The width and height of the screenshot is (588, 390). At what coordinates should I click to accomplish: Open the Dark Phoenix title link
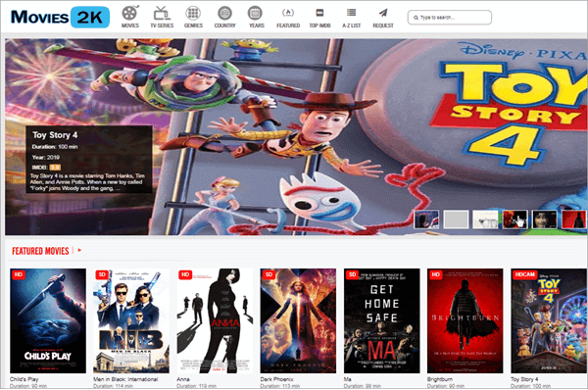coord(277,379)
